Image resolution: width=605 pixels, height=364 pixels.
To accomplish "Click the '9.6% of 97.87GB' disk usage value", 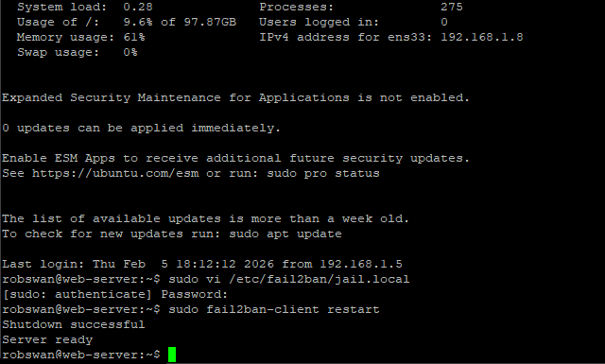I will coord(180,22).
